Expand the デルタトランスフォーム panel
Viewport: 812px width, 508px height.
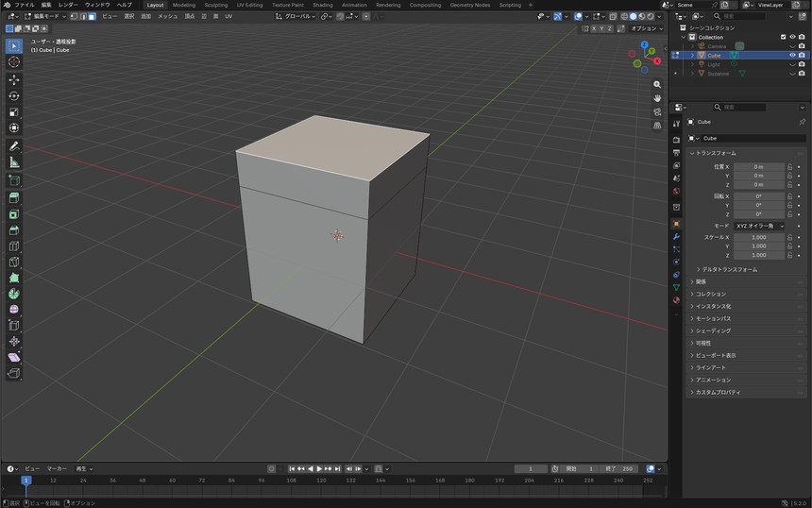pyautogui.click(x=727, y=269)
